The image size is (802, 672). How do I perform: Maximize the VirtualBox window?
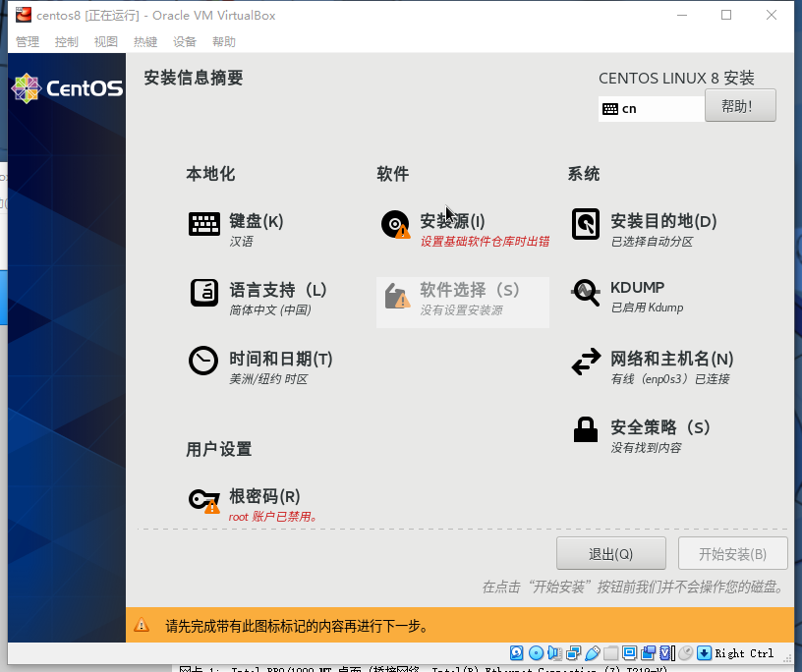[x=725, y=15]
